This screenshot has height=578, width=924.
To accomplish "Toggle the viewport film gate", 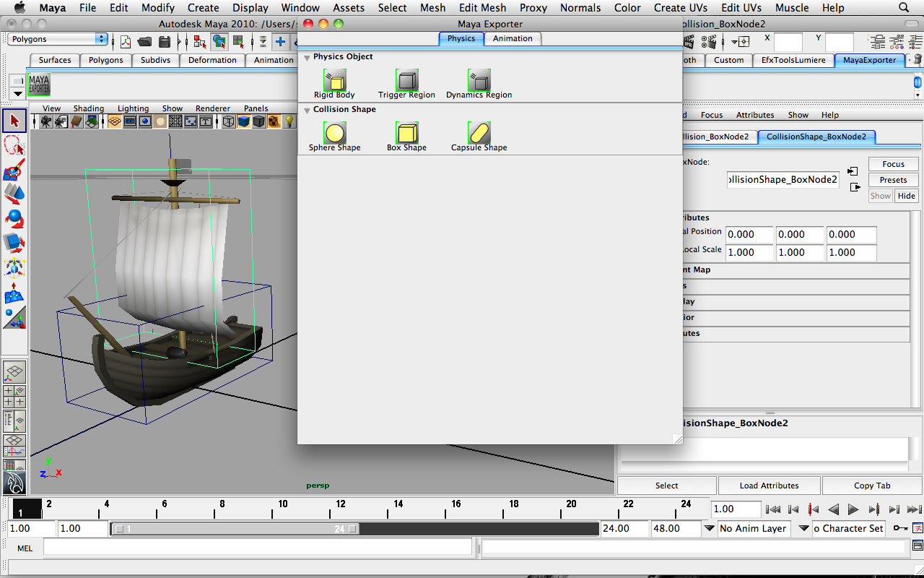I will 130,121.
